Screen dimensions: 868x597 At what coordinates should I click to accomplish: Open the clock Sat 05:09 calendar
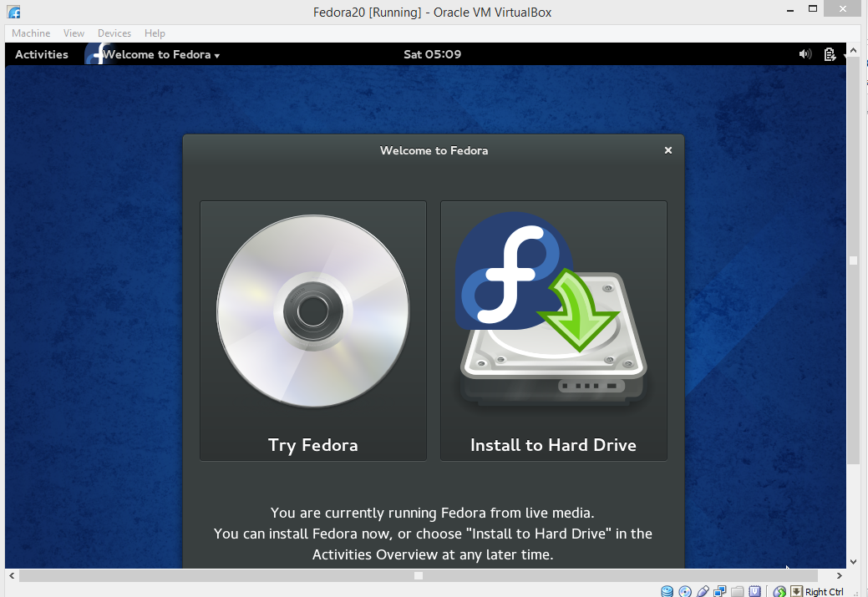[433, 54]
